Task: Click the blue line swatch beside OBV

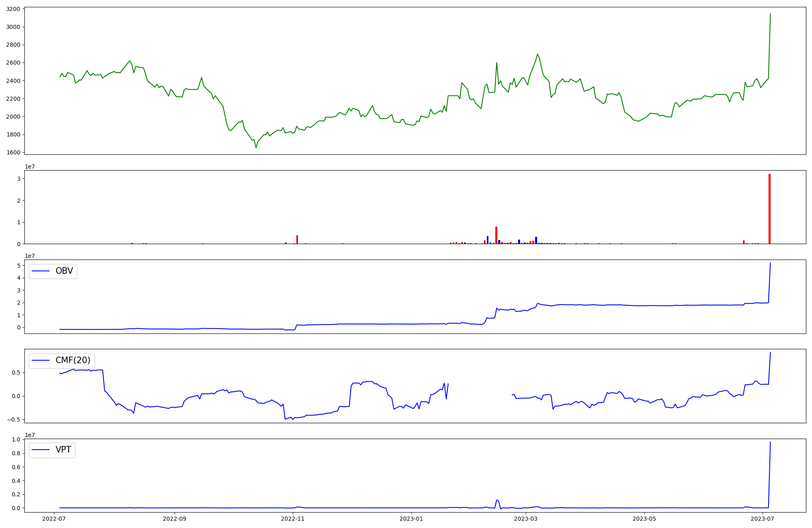Action: tap(41, 271)
